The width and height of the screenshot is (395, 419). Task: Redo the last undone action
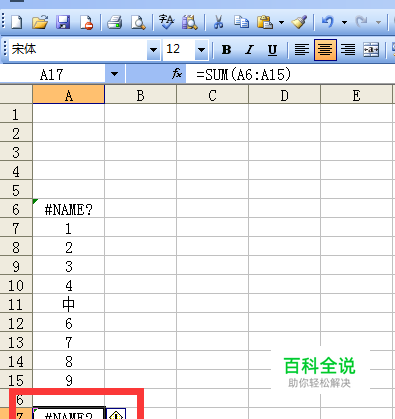pyautogui.click(x=361, y=22)
